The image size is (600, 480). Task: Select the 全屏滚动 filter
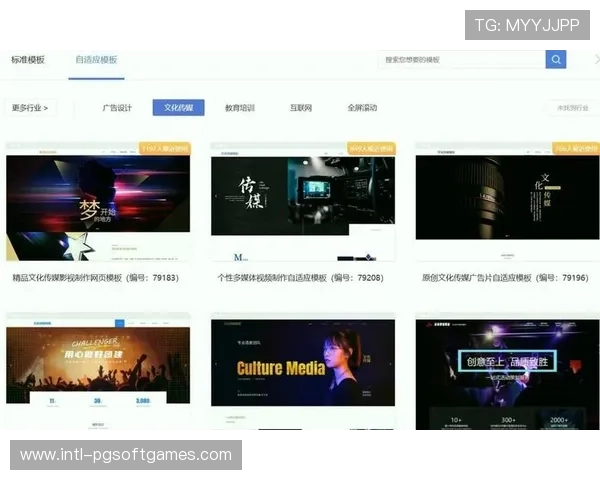tap(362, 108)
